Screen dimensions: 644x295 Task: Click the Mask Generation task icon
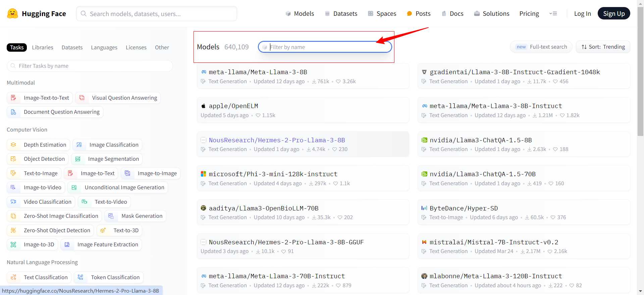(x=111, y=216)
